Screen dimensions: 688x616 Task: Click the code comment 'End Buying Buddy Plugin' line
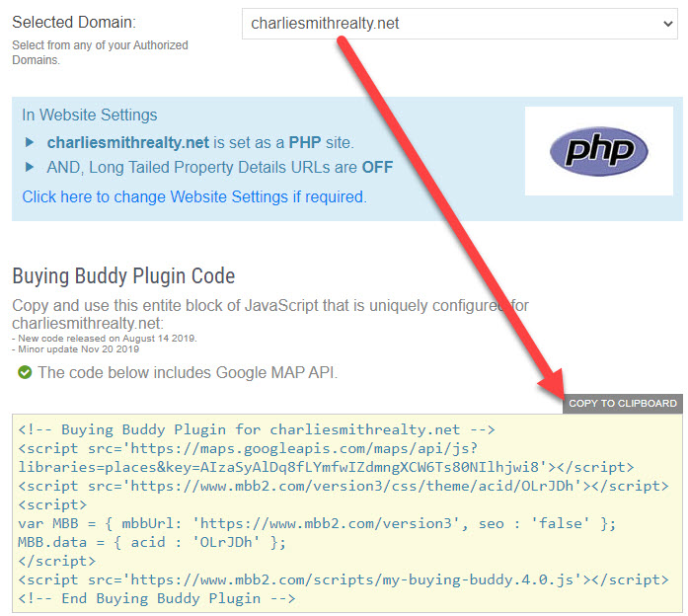pos(157,598)
